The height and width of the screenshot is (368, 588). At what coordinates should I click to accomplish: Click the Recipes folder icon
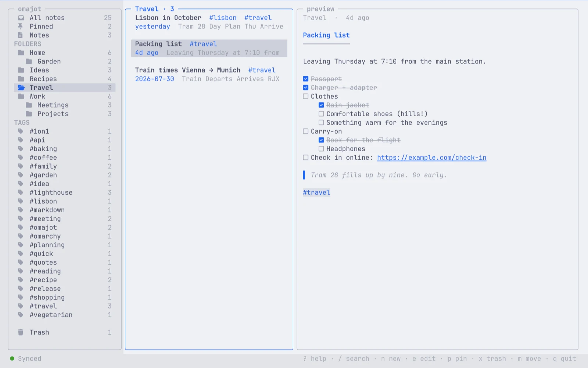21,79
